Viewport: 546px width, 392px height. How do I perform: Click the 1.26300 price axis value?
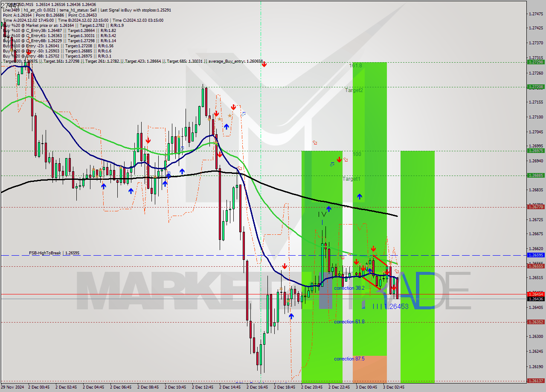pos(535,337)
